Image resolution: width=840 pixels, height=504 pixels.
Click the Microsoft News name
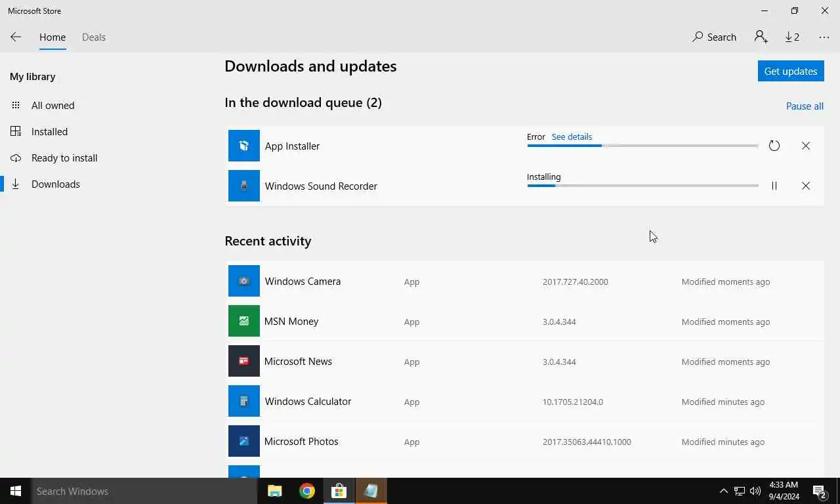298,361
